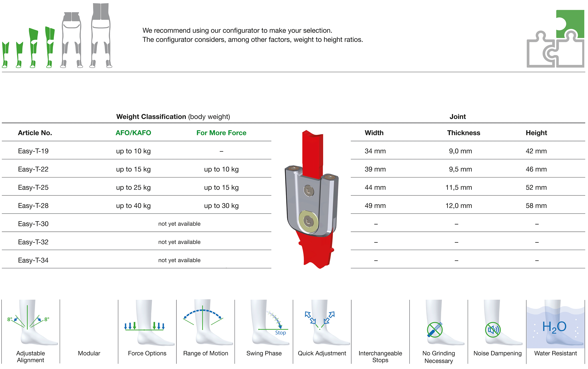Click the Interchangeable Stops label
Viewport: 588px width, 369px height.
click(x=380, y=356)
